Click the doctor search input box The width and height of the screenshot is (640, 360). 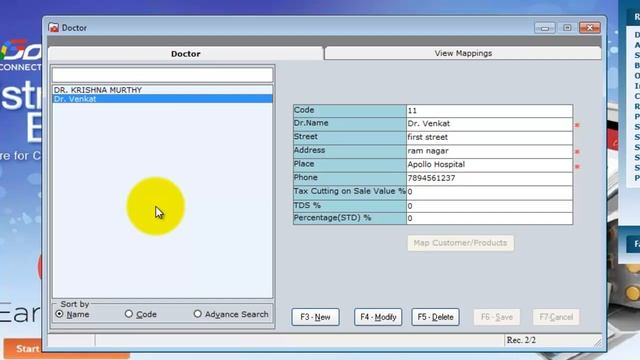pyautogui.click(x=162, y=75)
